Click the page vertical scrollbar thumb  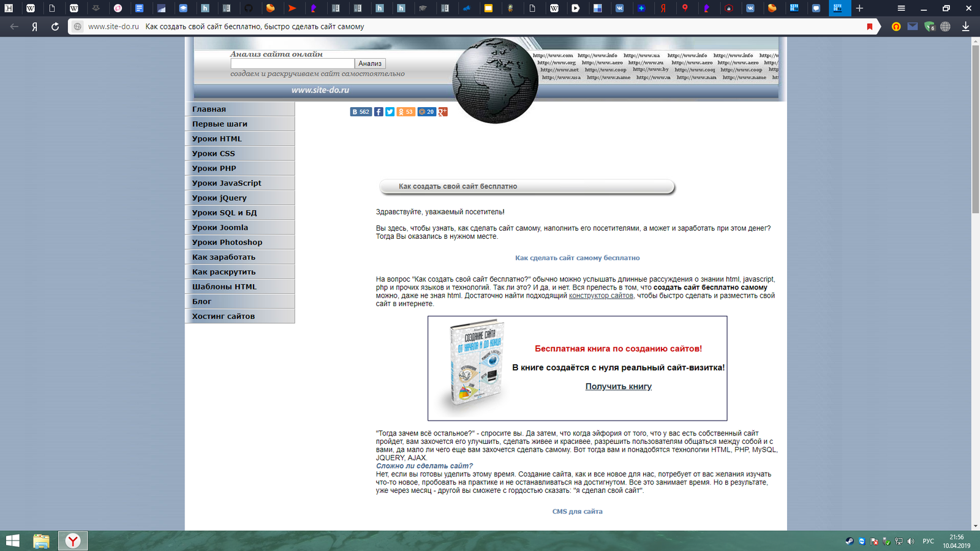click(x=975, y=129)
